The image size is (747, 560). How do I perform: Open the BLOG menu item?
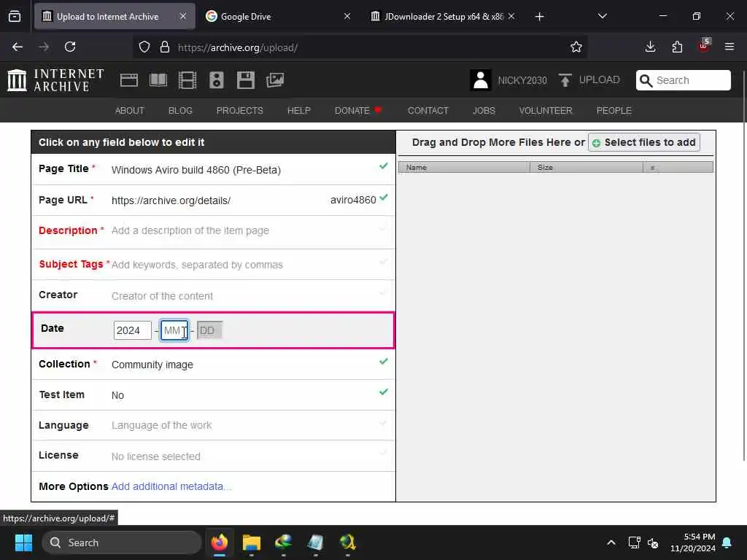[181, 111]
